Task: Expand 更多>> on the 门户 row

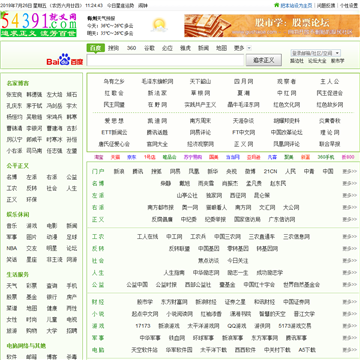Action: [x=349, y=172]
